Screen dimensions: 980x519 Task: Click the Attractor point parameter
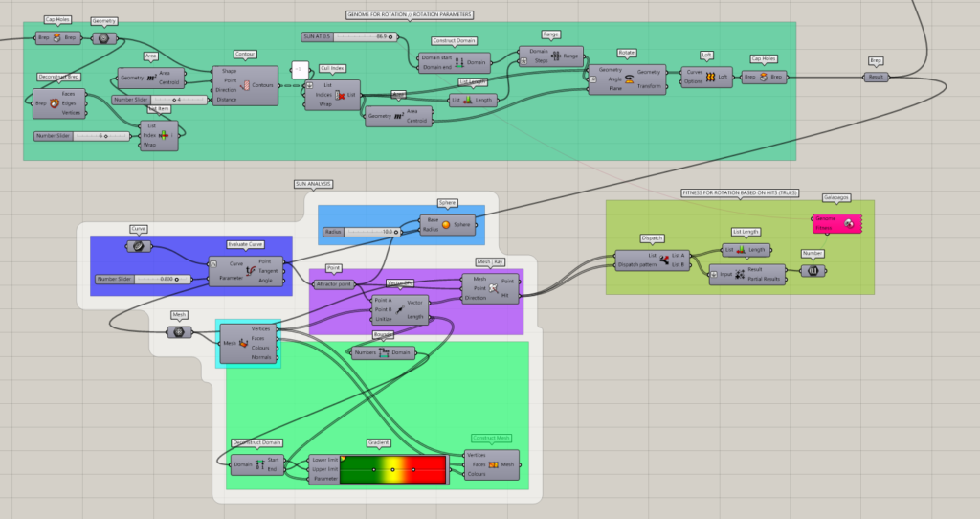click(x=333, y=284)
